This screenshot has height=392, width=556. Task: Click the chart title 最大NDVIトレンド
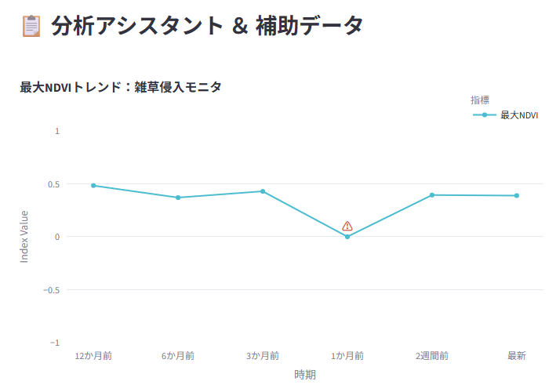71,87
